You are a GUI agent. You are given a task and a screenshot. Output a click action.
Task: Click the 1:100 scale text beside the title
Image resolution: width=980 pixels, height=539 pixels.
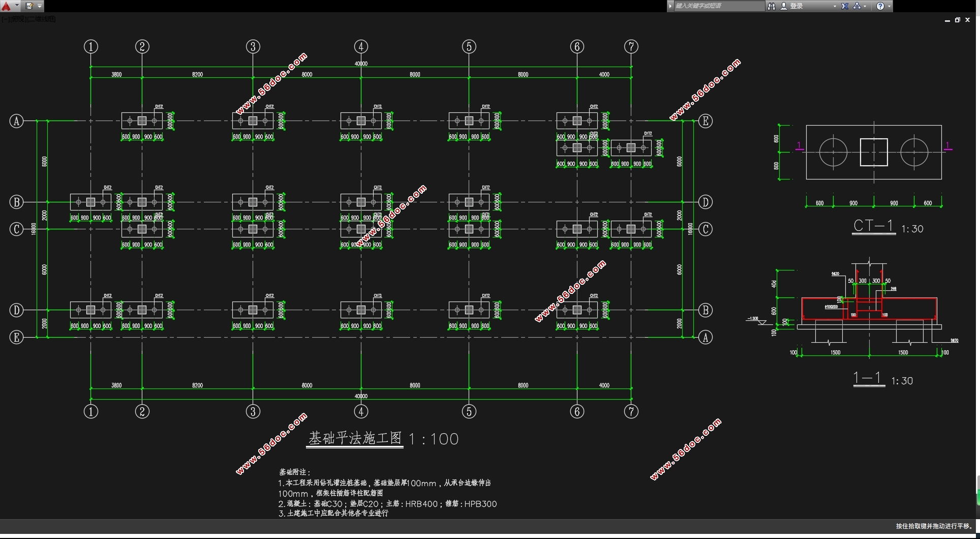434,439
